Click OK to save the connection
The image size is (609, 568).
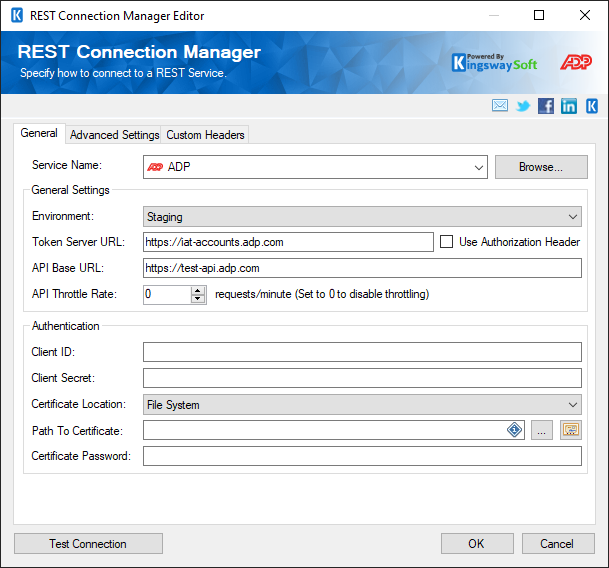point(477,544)
